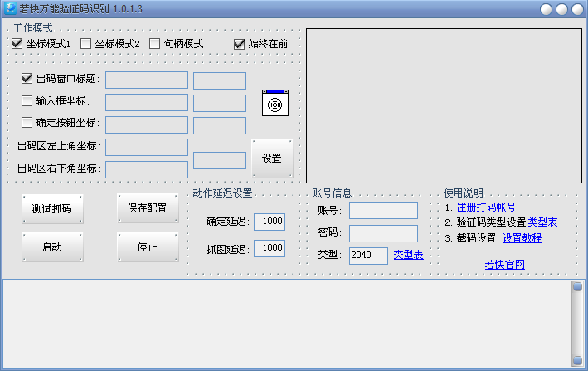The image size is (588, 371).
Task: Click 类型 field showing 2040
Action: (368, 256)
